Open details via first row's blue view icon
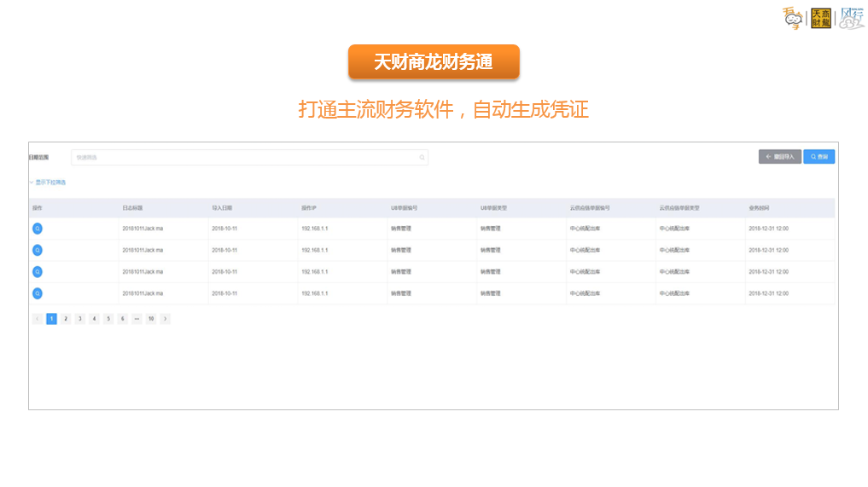This screenshot has width=868, height=487. [37, 229]
